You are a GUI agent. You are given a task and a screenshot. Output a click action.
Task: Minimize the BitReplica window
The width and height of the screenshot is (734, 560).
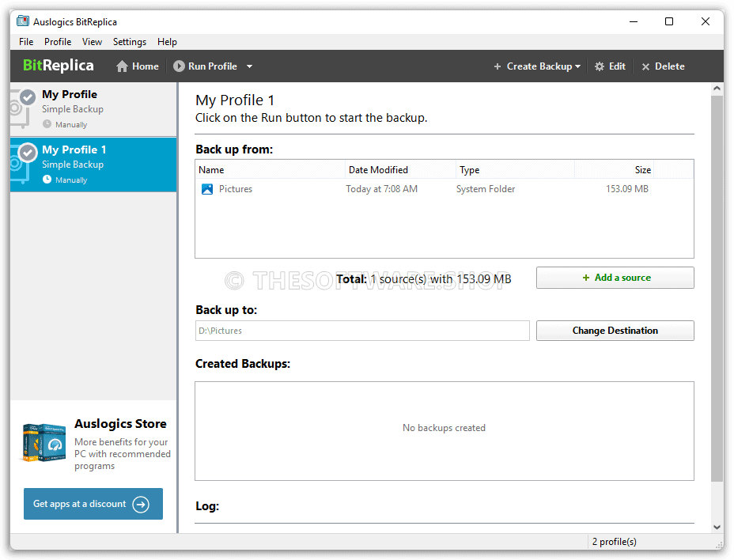(x=634, y=21)
